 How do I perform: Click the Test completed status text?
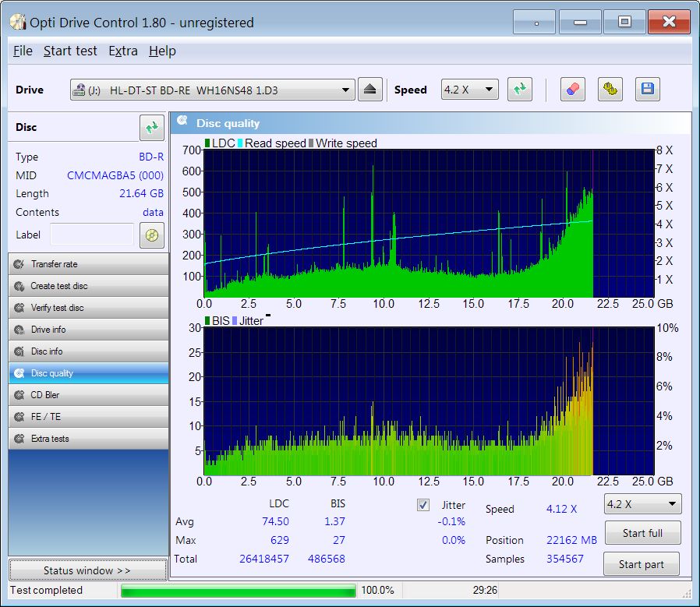[47, 590]
